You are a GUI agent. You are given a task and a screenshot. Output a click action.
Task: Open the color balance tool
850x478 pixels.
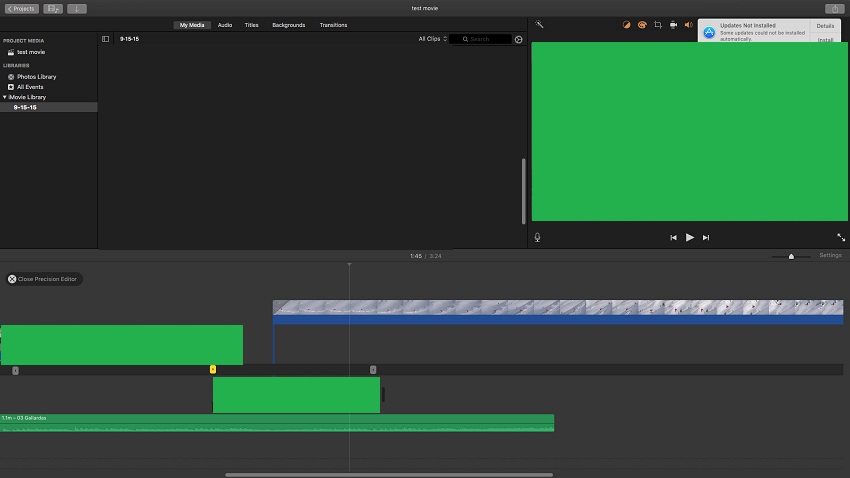626,25
